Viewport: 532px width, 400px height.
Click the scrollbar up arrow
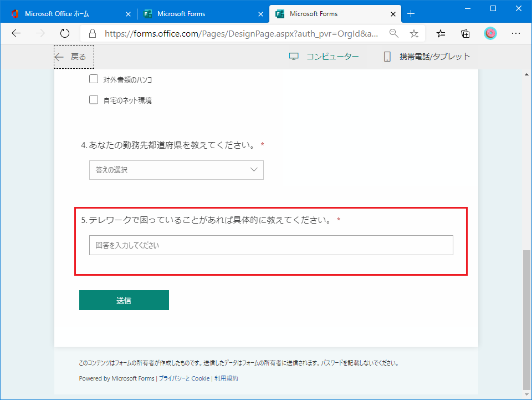tap(526, 74)
